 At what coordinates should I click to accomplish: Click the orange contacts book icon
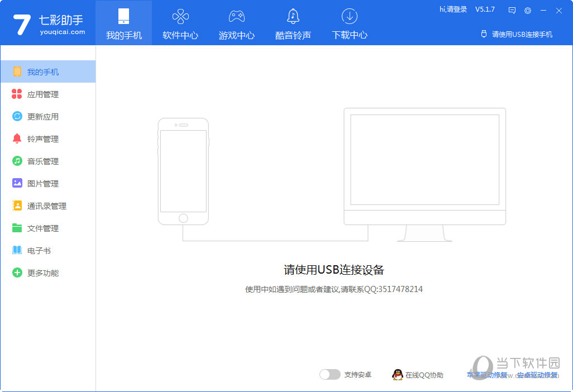17,205
